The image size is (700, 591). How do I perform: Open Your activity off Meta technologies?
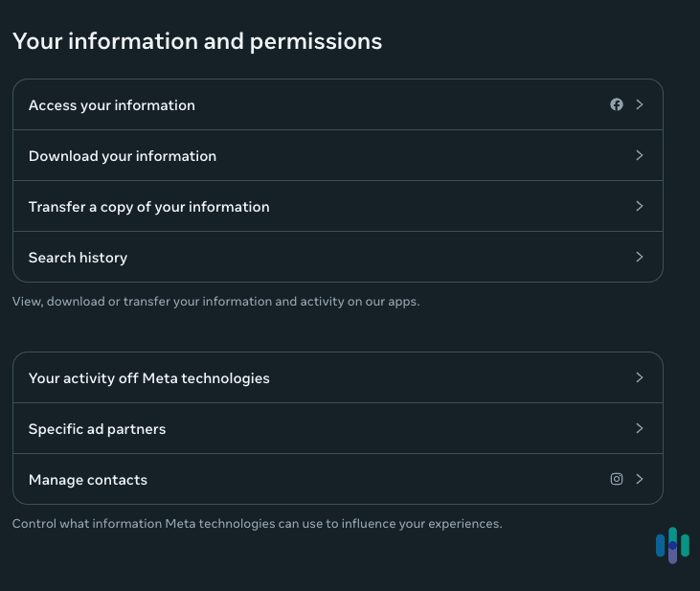pos(149,378)
